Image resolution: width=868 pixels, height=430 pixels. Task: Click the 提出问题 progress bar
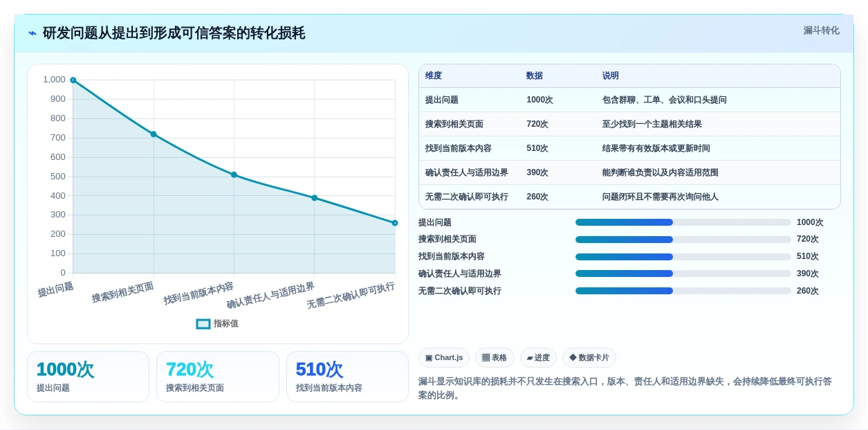coord(683,222)
